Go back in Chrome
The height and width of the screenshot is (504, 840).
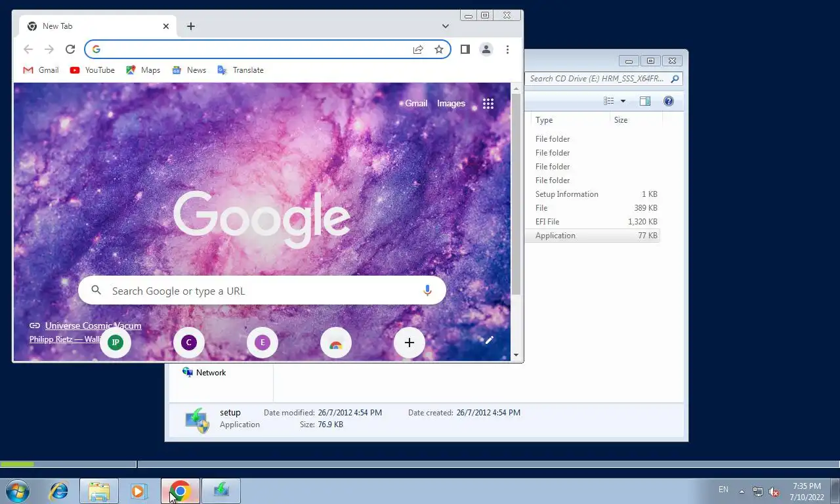click(x=28, y=49)
